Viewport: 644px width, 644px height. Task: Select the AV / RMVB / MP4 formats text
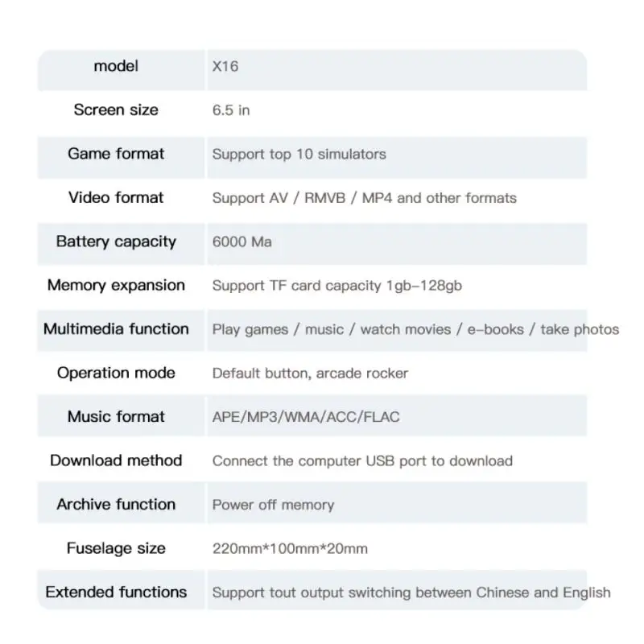(365, 198)
